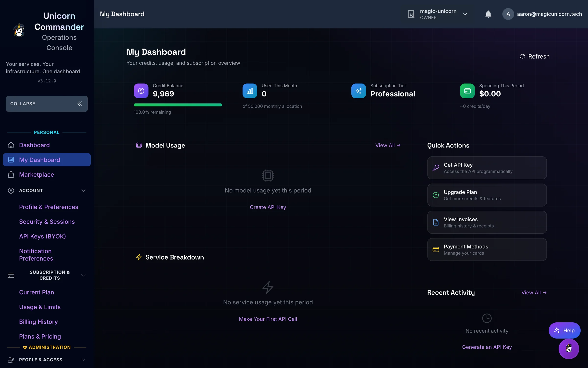The height and width of the screenshot is (368, 588).
Task: Click Generate an API Key link
Action: pyautogui.click(x=487, y=347)
